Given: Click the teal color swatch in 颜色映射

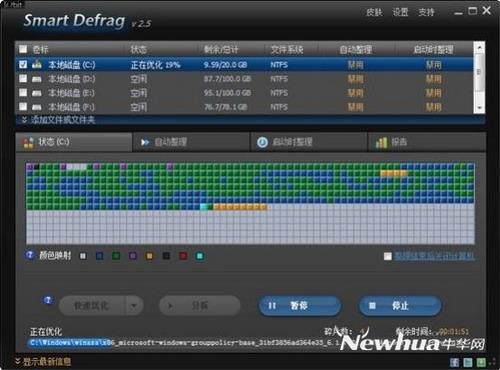Looking at the screenshot, I should pyautogui.click(x=200, y=256).
